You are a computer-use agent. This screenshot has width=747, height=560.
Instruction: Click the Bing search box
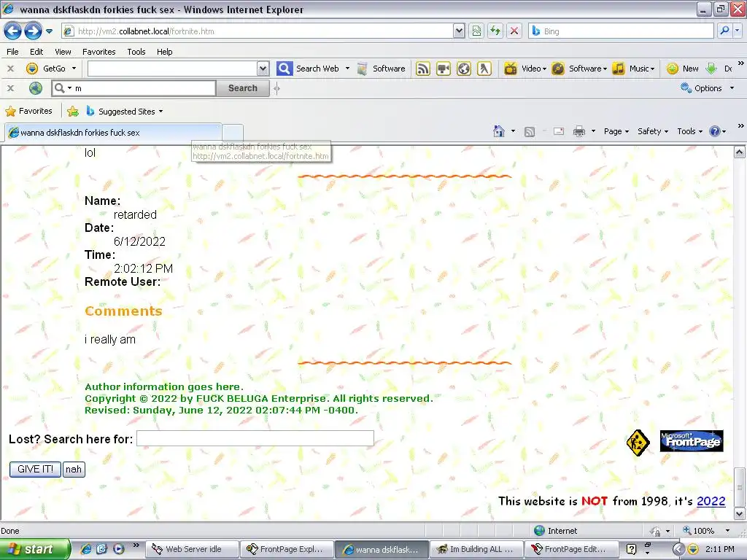click(x=621, y=31)
